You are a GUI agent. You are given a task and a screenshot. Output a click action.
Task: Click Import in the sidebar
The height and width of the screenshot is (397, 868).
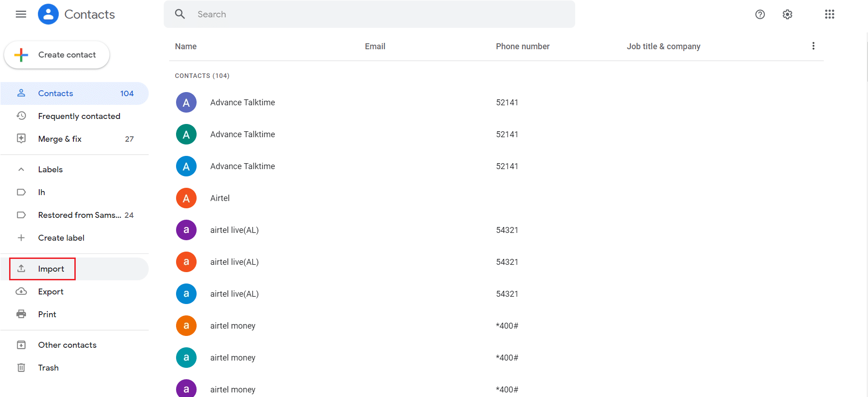[x=74, y=269]
